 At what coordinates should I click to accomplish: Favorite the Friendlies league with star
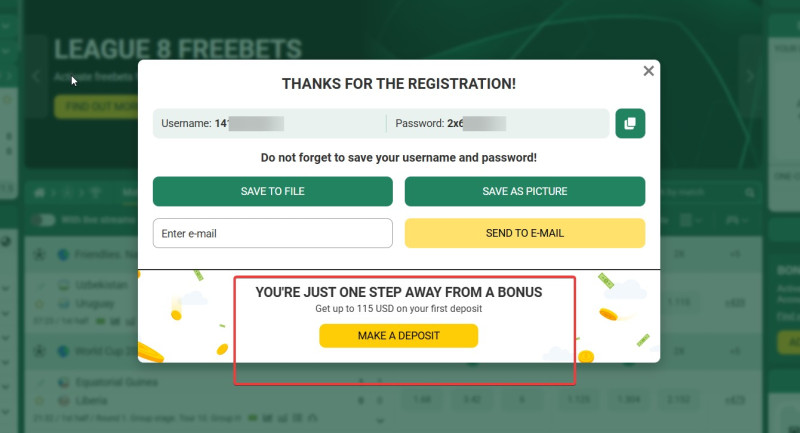(40, 254)
